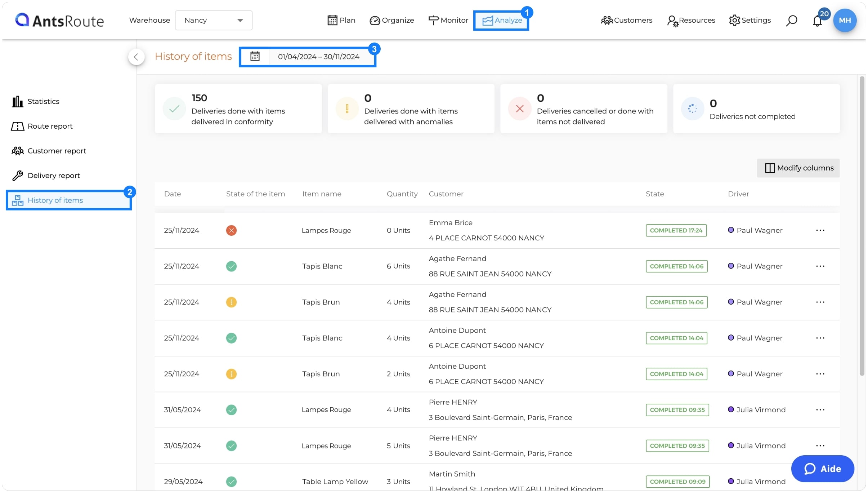The width and height of the screenshot is (868, 492).
Task: Click the driver color dot for Emma Brice row
Action: pyautogui.click(x=731, y=230)
